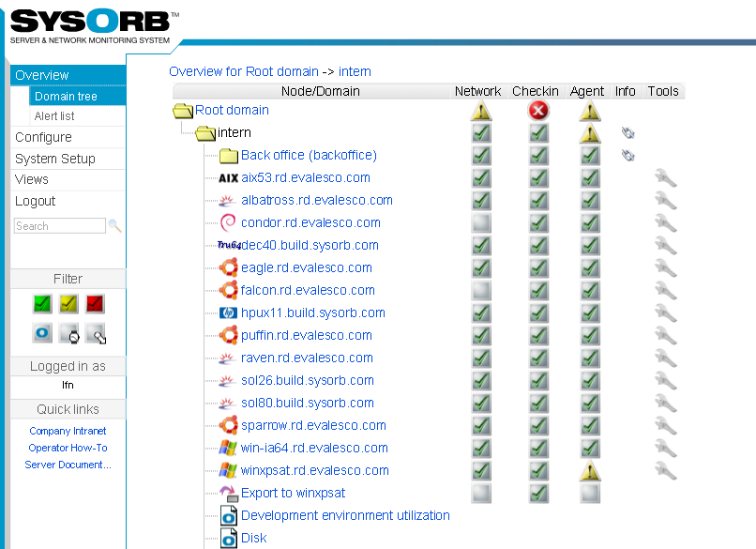Click Root domain Agent warning icon
This screenshot has height=549, width=756.
tap(590, 111)
